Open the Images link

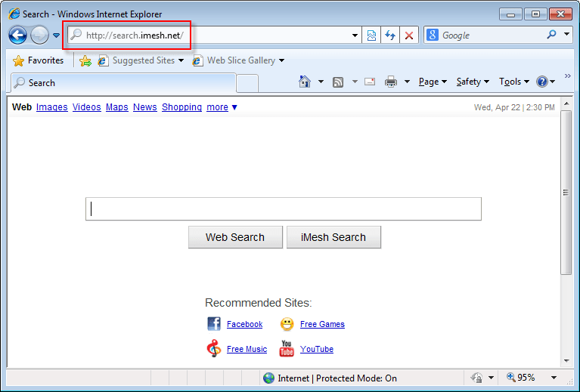click(51, 107)
